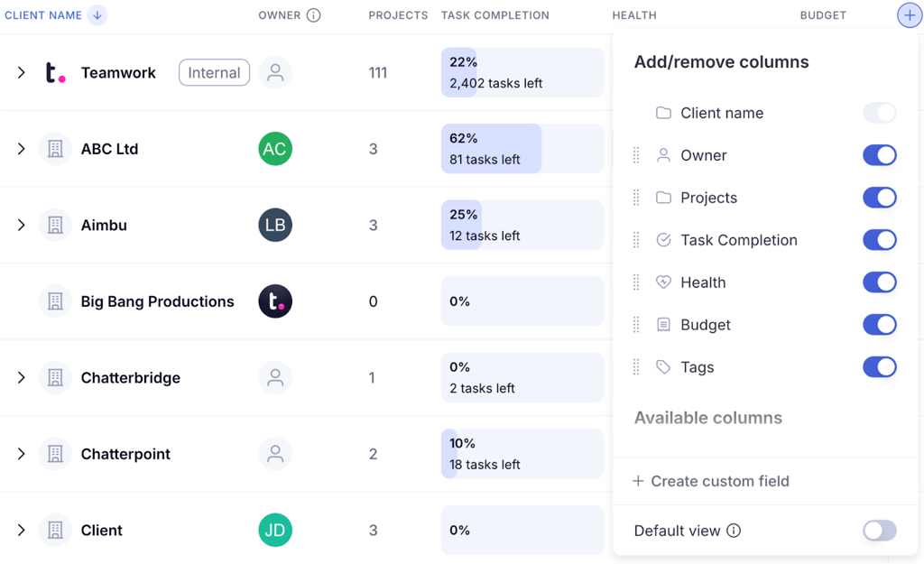The width and height of the screenshot is (924, 564).
Task: Click the JD avatar in the Client row
Action: tap(275, 530)
